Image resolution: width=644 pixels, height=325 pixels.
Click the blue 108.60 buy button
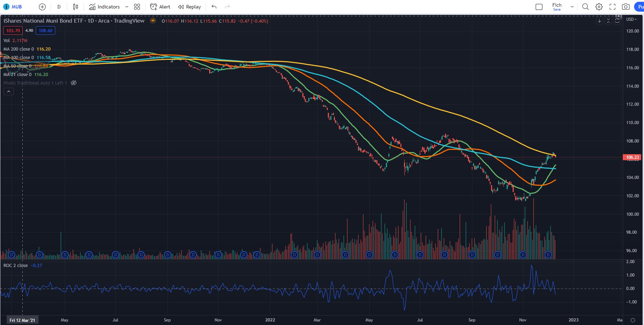[46, 31]
